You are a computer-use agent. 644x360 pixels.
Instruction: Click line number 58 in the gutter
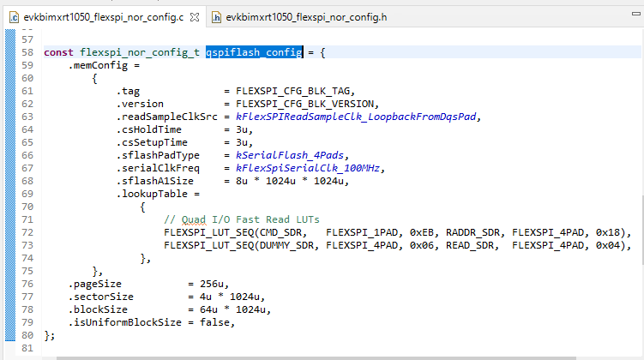[x=26, y=52]
